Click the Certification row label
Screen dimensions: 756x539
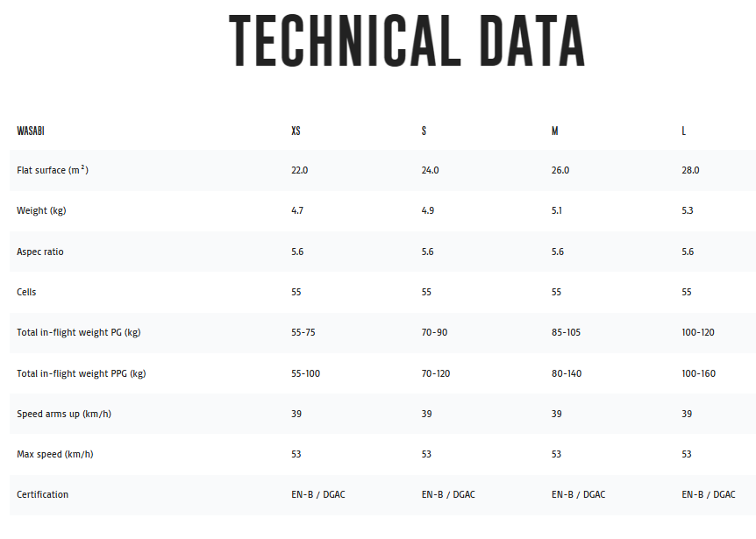pos(42,494)
